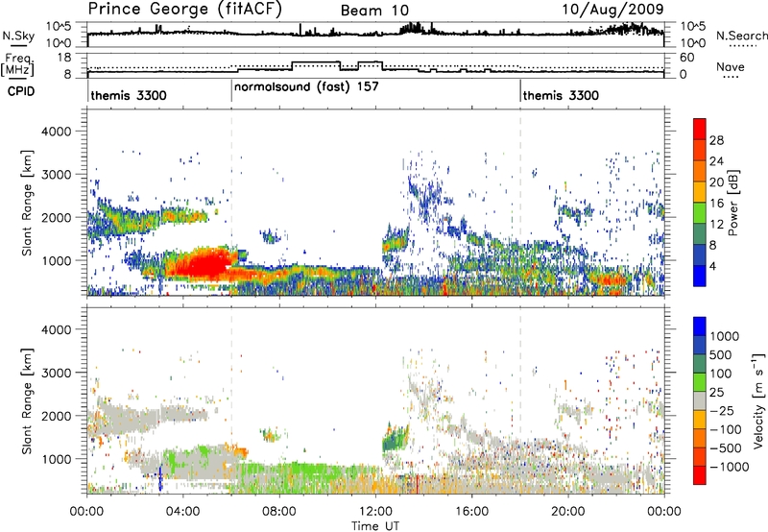This screenshot has width=768, height=532.
Task: Click the "Prince George (fitACF)" plot title
Action: [185, 9]
